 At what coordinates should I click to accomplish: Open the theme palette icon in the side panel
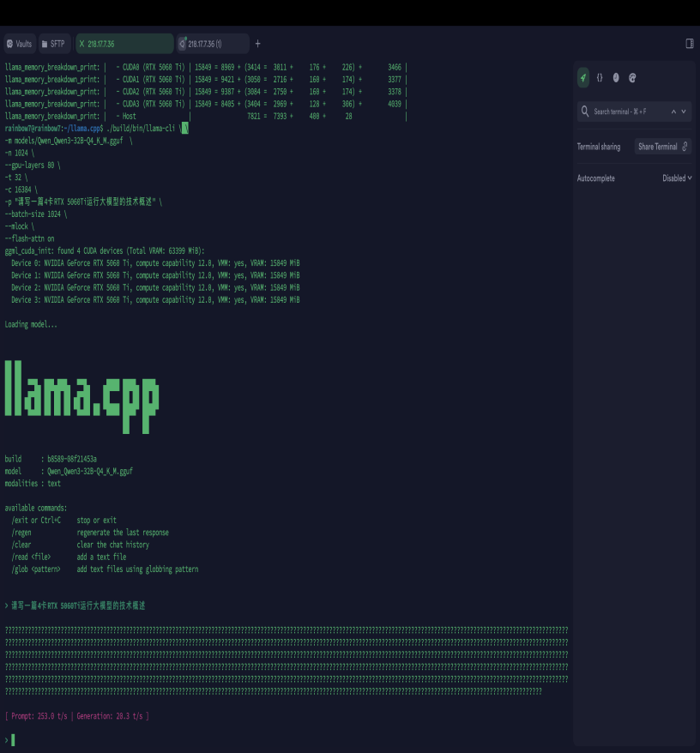coord(632,78)
